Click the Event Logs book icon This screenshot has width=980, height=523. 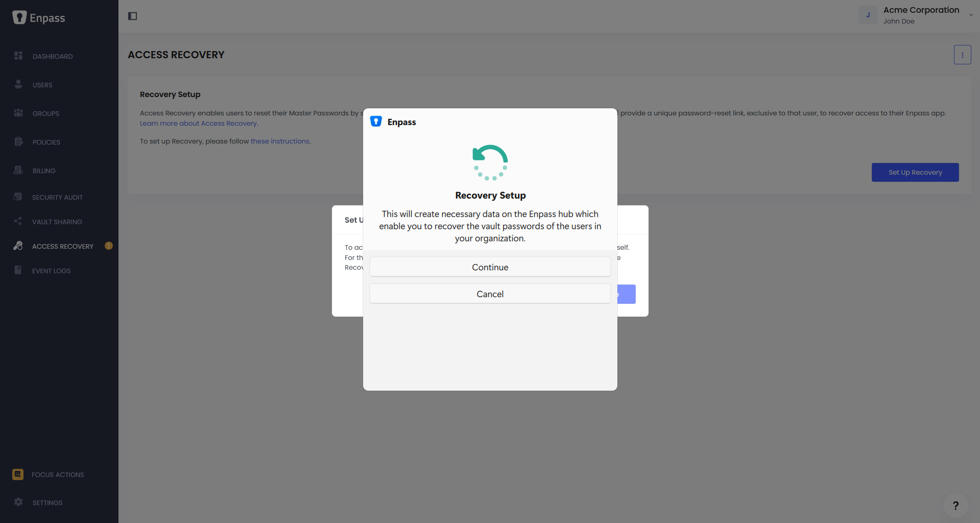[x=18, y=270]
